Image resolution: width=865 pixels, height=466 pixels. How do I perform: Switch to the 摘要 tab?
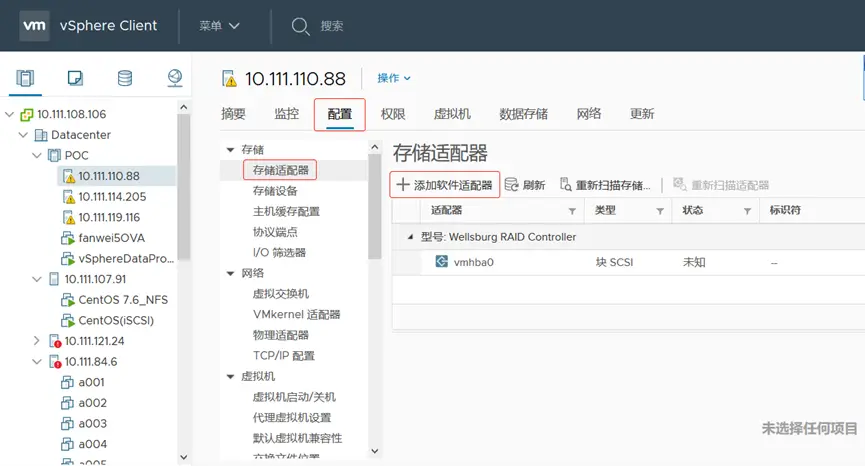point(233,114)
